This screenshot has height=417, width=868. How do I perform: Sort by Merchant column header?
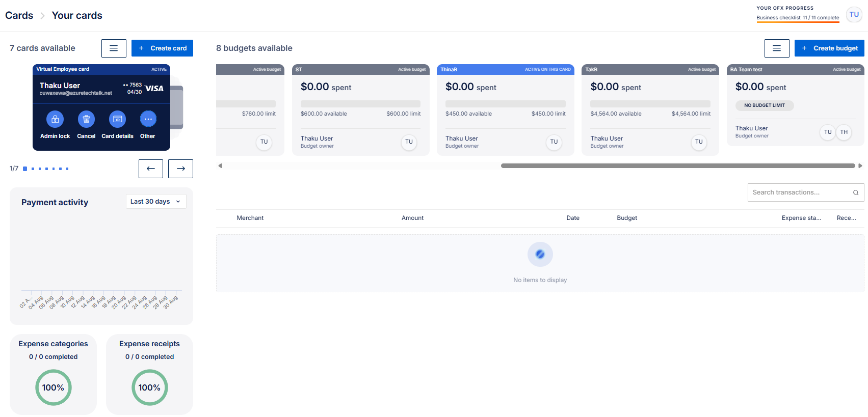tap(250, 218)
